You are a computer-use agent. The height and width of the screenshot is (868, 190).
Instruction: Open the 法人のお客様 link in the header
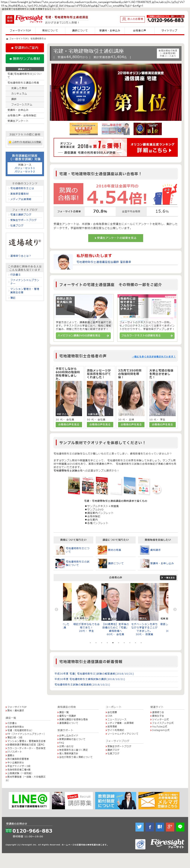pyautogui.click(x=133, y=19)
